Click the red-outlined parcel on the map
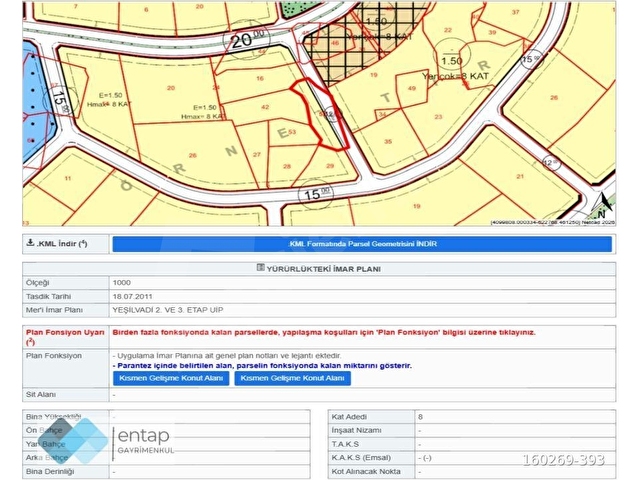Image resolution: width=640 pixels, height=480 pixels. click(322, 115)
